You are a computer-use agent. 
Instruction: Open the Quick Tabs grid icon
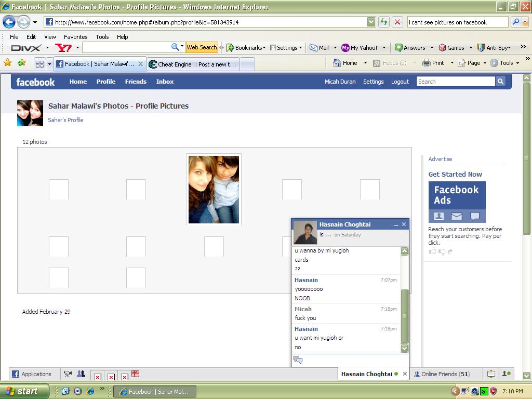pyautogui.click(x=39, y=64)
